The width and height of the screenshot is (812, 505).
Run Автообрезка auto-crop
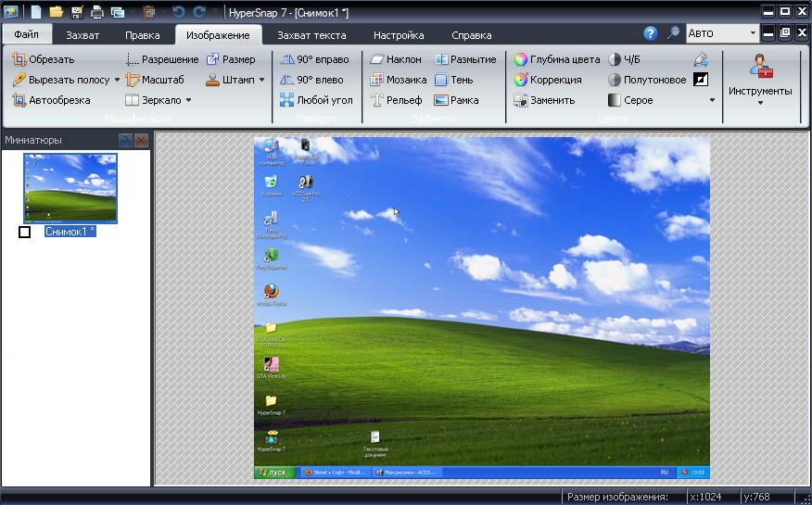[51, 100]
